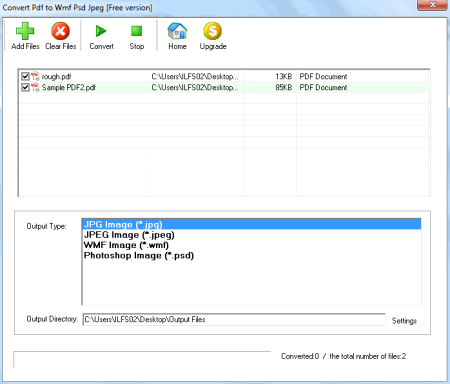Click the PDF icon beside rough.pdf

coord(35,76)
